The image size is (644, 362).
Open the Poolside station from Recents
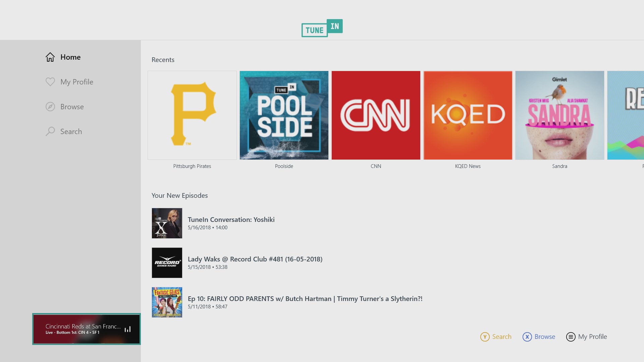coord(284,115)
